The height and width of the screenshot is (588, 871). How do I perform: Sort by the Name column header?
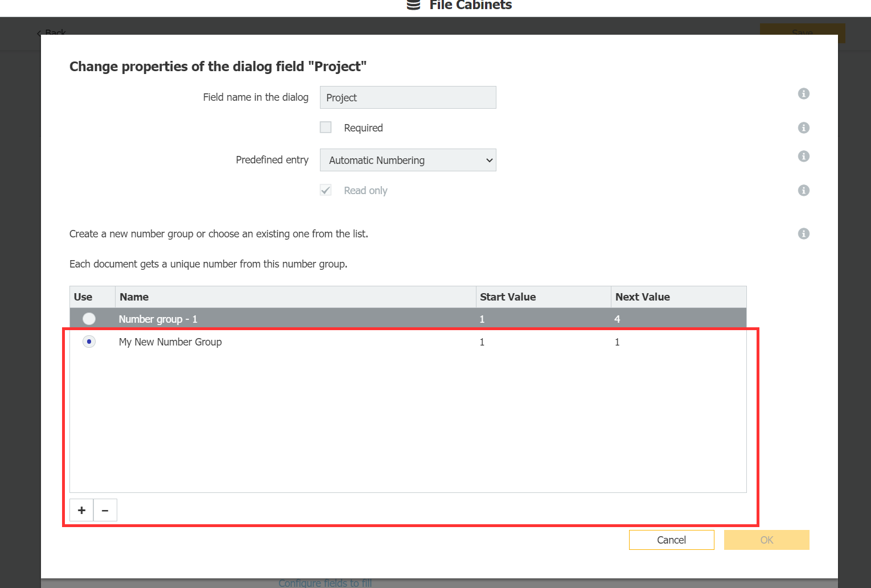(134, 297)
